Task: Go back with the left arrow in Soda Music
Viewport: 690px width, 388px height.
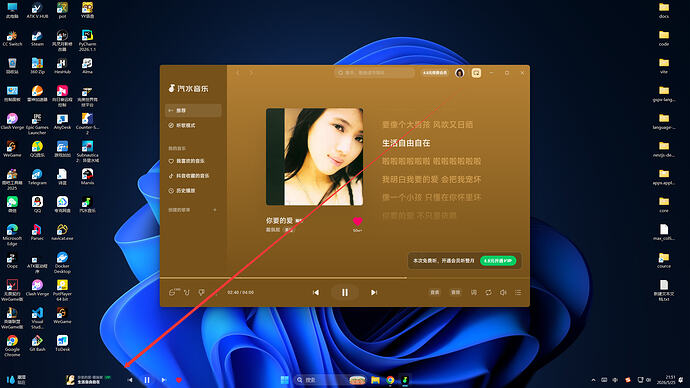Action: pos(238,73)
